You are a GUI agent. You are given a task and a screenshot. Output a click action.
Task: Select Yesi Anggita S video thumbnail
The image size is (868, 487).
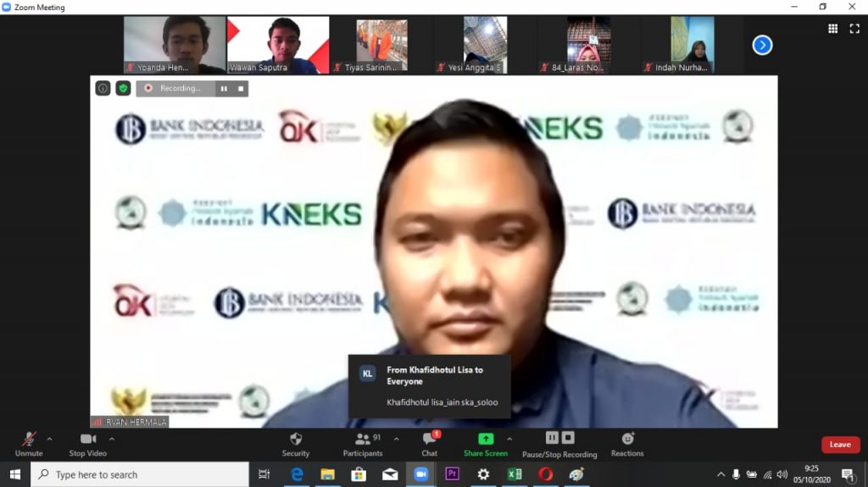(x=485, y=45)
